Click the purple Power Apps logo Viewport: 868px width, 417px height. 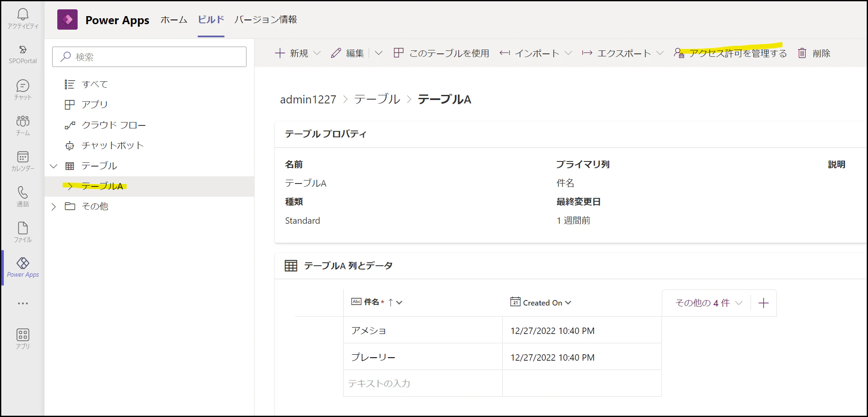point(67,19)
